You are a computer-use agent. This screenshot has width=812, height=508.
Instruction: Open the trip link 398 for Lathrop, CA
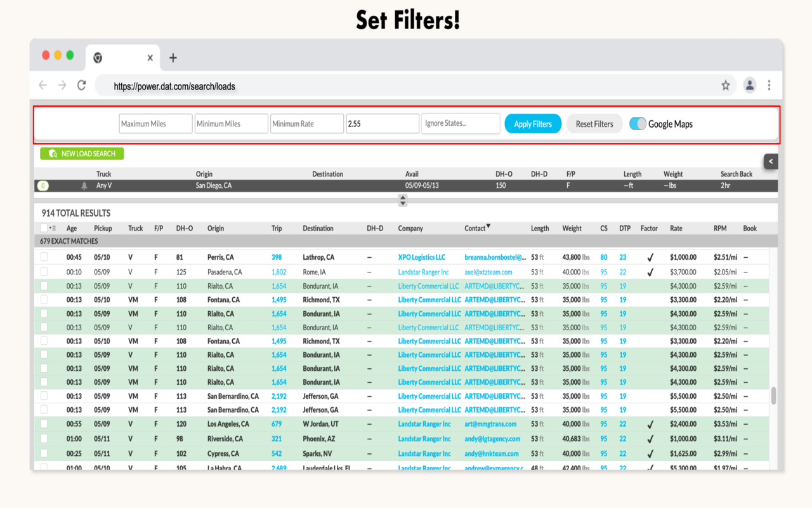[x=277, y=257]
